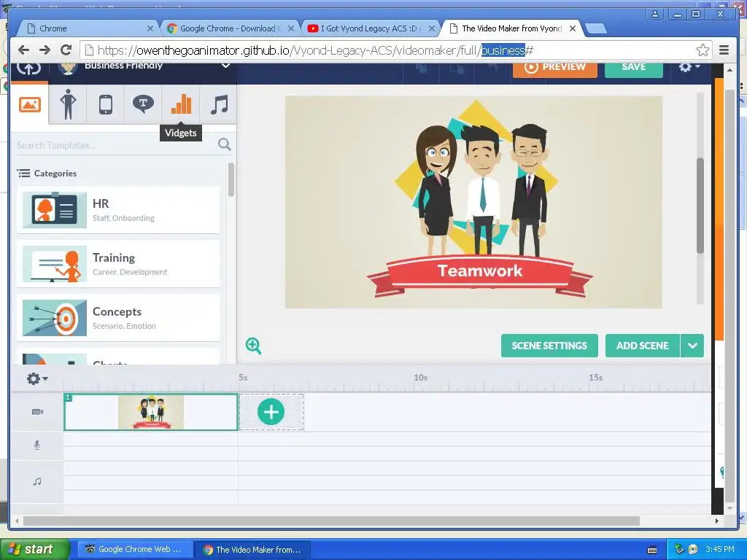Screen dimensions: 747x560
Task: Click the Chrome user profile icon
Action: click(x=655, y=14)
